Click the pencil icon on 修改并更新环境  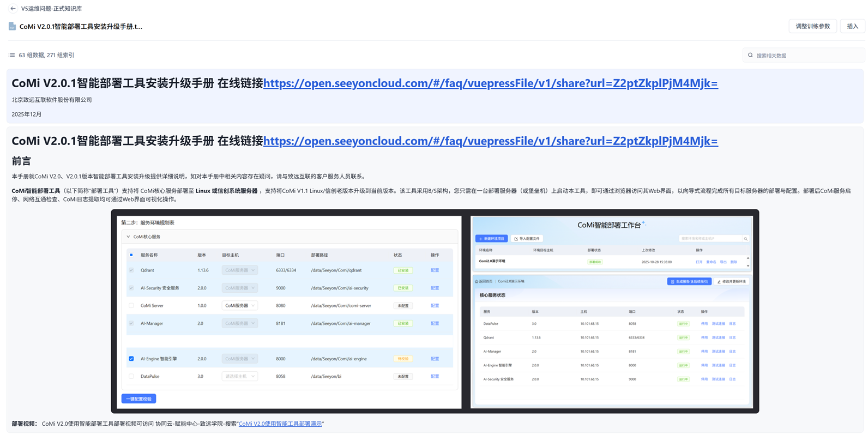click(x=719, y=282)
